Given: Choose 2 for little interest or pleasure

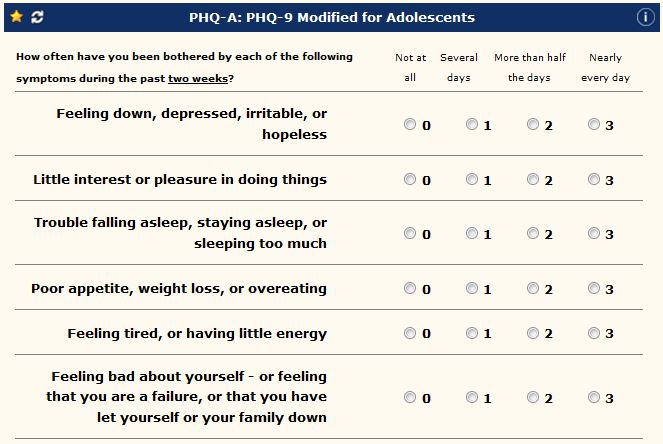Looking at the screenshot, I should 533,180.
